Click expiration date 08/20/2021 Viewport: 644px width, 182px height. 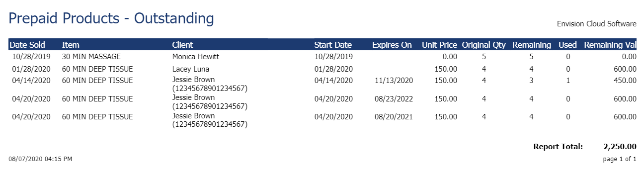pos(394,117)
